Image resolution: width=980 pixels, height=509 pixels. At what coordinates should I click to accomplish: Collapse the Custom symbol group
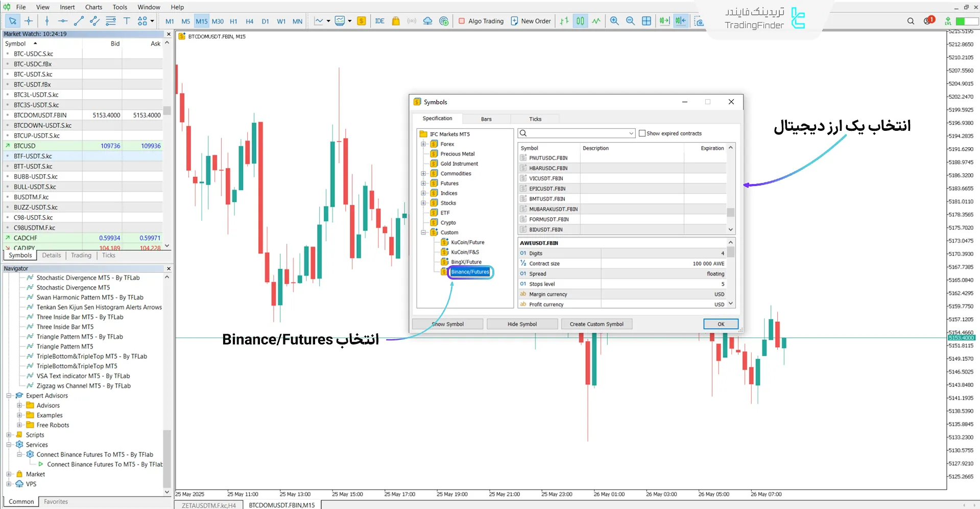pyautogui.click(x=423, y=233)
